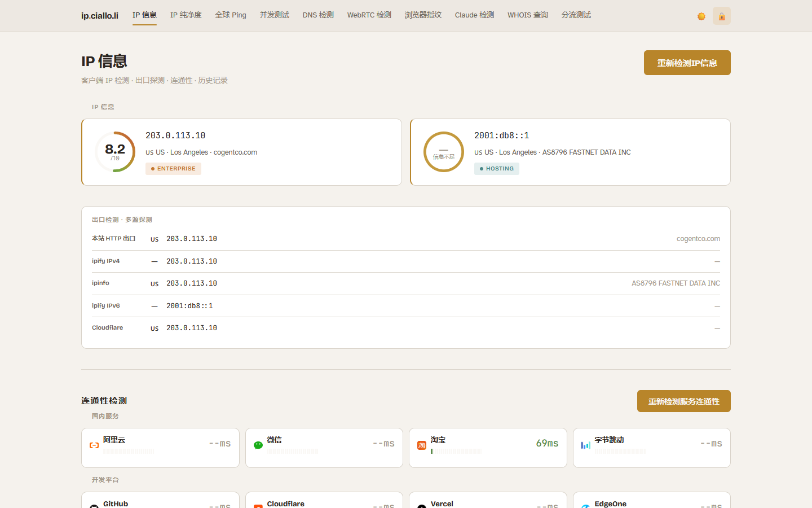Open the 浏览器指纹 tab
Viewport: 812px width, 508px height.
(423, 15)
